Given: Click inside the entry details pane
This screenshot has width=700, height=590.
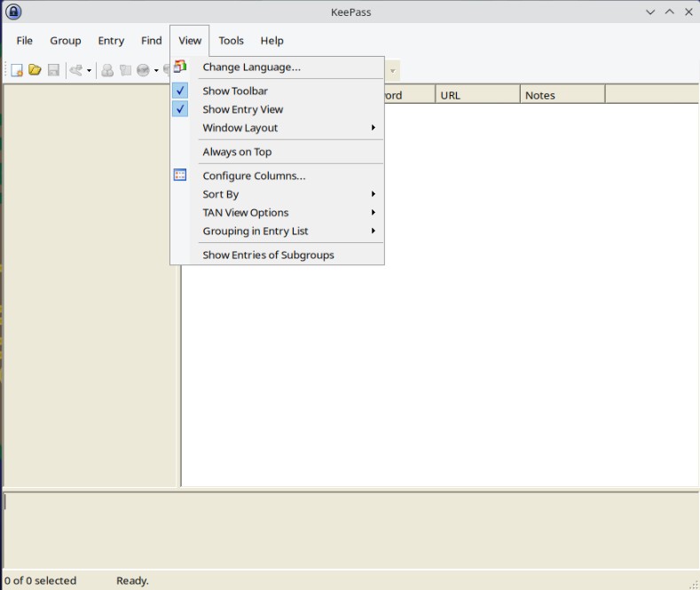Looking at the screenshot, I should (x=350, y=531).
